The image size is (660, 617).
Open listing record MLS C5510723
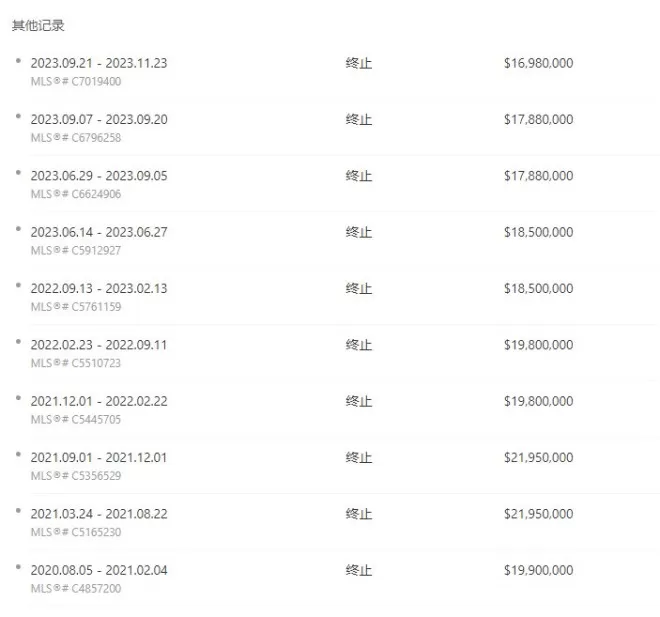[x=76, y=363]
